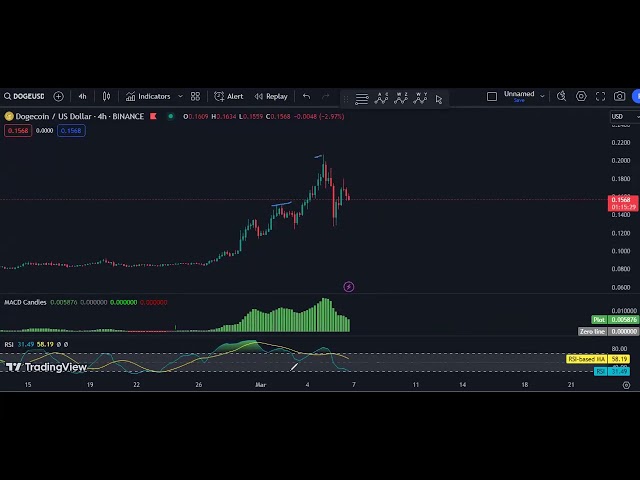Open the indicator templates grid icon
Image resolution: width=640 pixels, height=480 pixels.
(196, 97)
